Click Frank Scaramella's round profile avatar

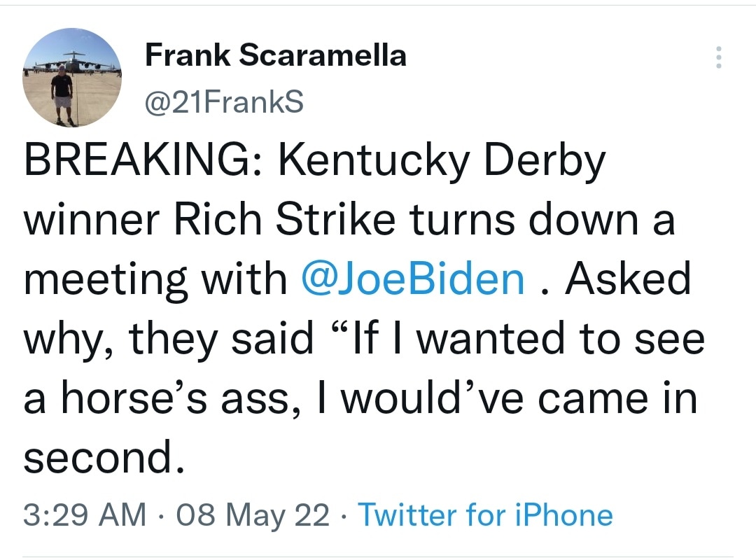[73, 78]
